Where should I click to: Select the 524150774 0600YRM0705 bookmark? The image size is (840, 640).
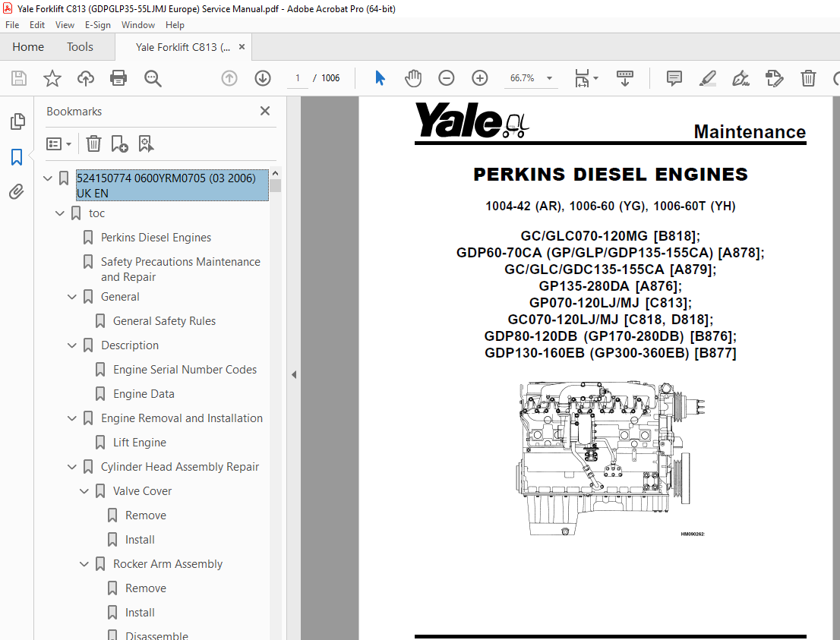[172, 185]
